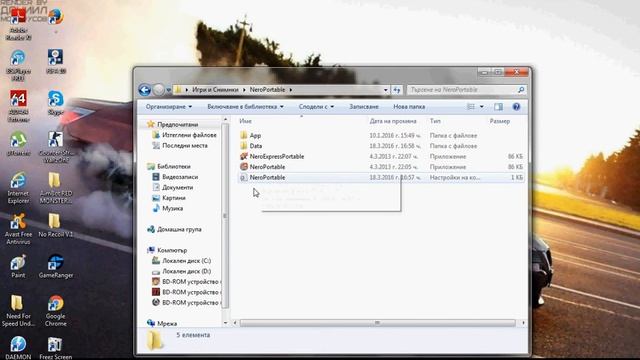Sort by the Тип column header
The height and width of the screenshot is (360, 640).
click(435, 121)
